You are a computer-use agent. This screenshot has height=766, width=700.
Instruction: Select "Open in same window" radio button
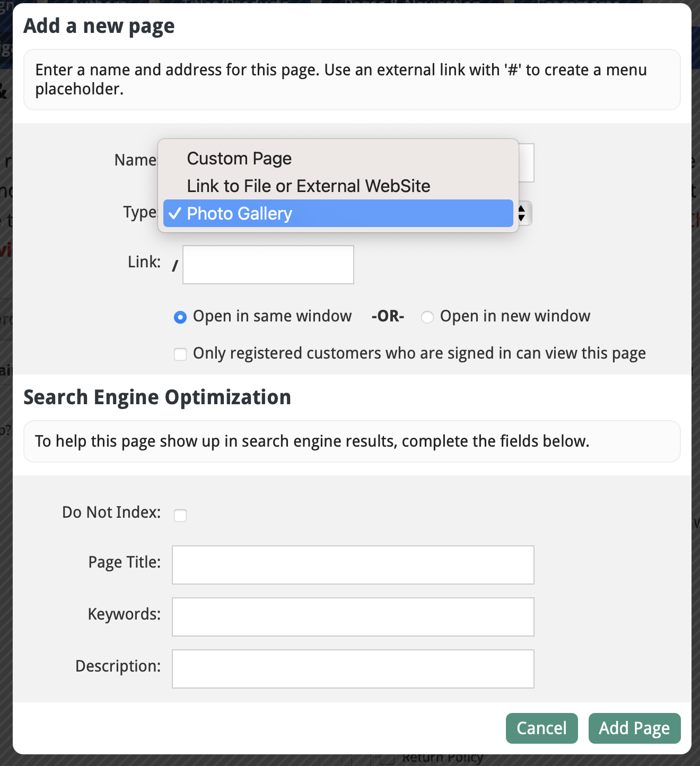coord(180,316)
